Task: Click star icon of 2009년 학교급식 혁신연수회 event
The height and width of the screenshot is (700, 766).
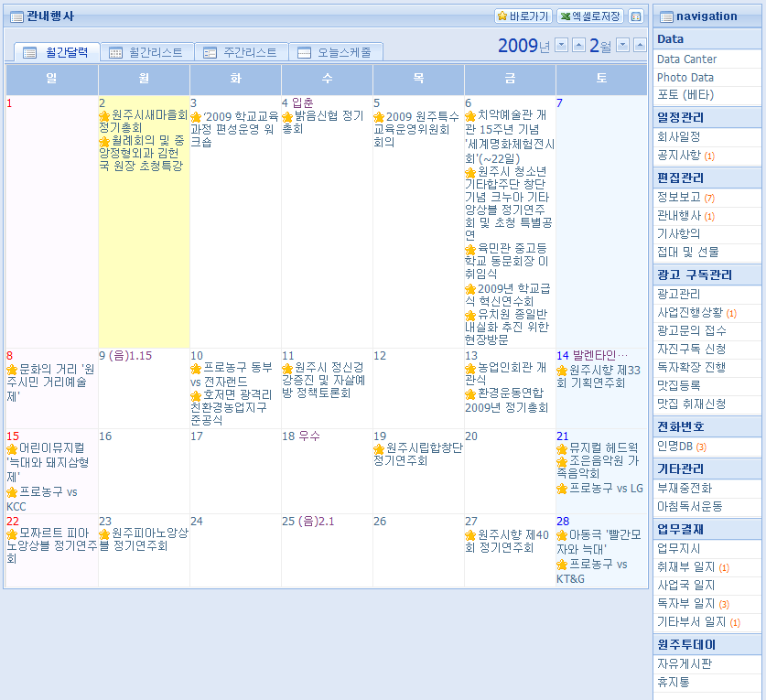Action: point(470,289)
